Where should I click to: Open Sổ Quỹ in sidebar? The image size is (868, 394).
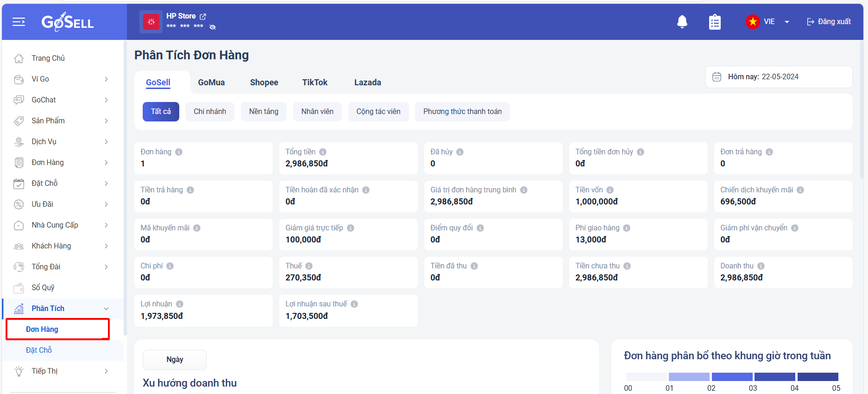[x=43, y=288]
